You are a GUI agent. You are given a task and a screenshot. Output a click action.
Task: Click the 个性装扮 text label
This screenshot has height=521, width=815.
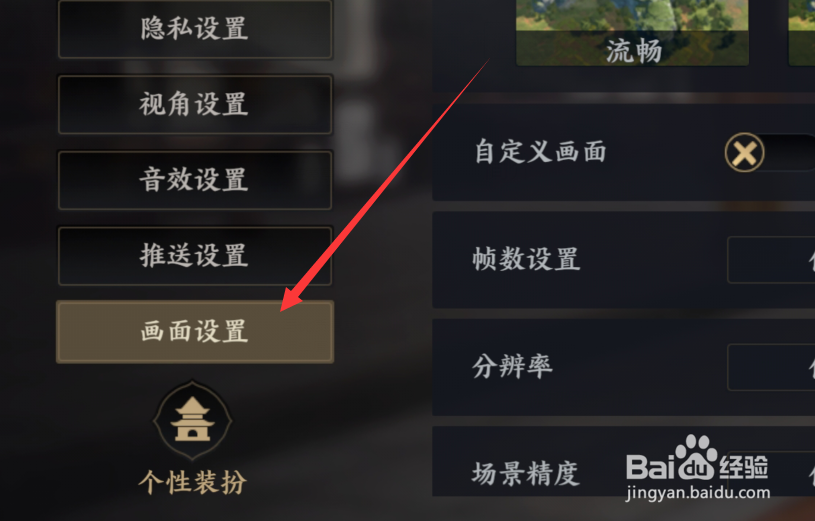point(192,482)
